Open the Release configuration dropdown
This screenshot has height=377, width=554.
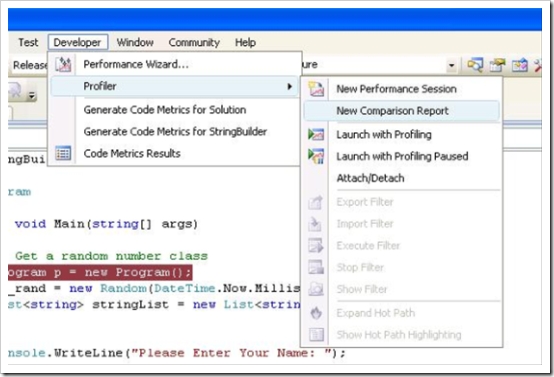28,65
